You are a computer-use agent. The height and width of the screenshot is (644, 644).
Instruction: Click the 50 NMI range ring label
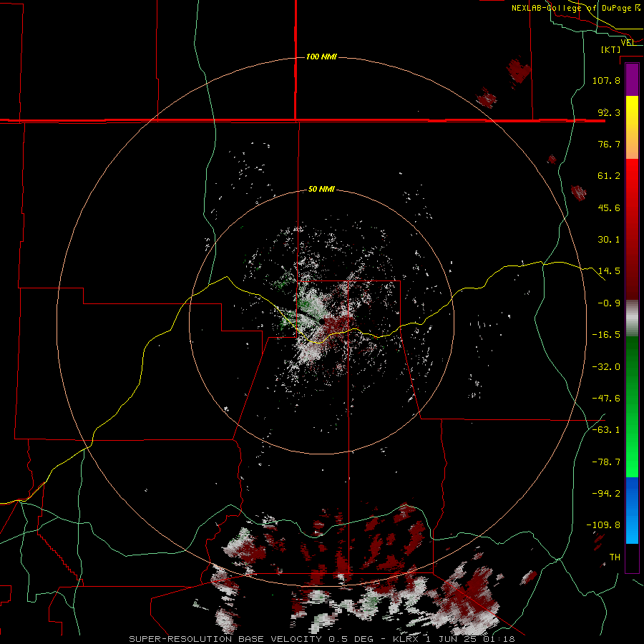click(x=321, y=189)
